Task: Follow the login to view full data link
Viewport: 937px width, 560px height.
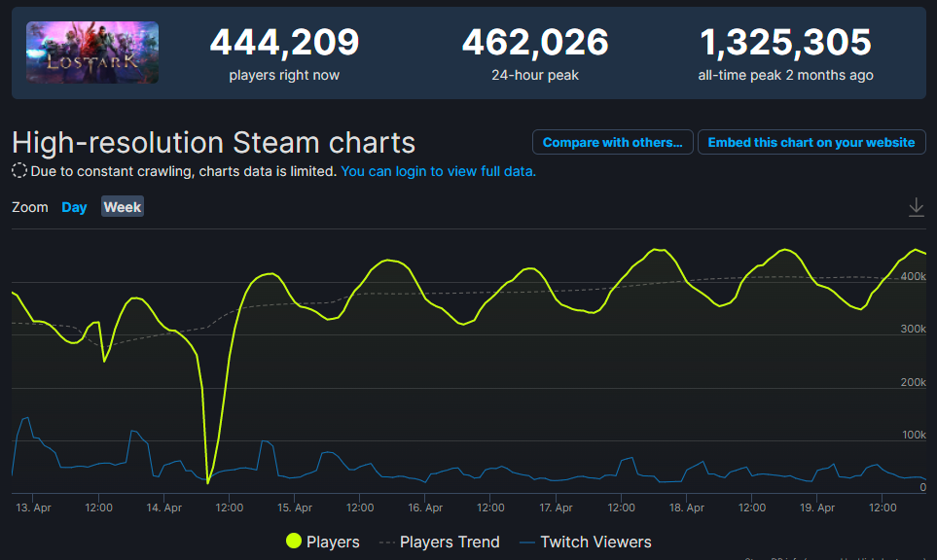Action: point(438,171)
